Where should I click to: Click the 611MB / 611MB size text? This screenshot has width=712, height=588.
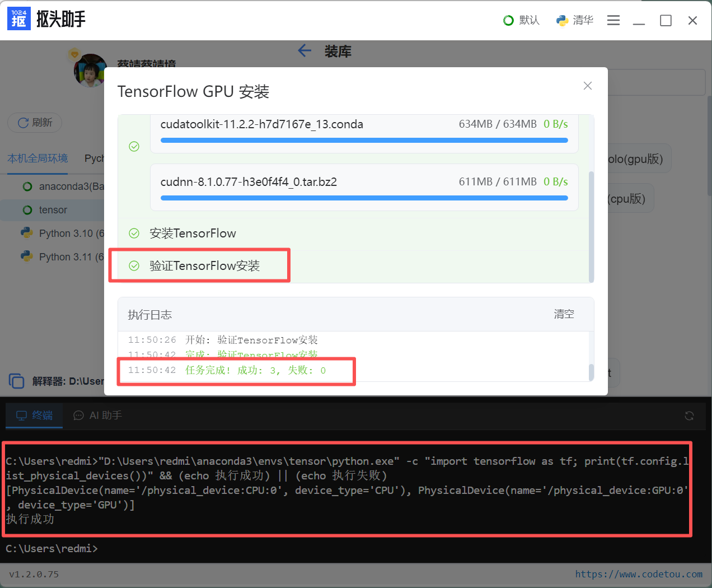click(498, 182)
